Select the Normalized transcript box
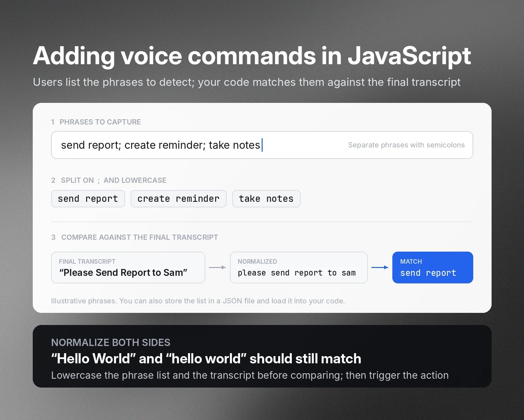524x420 pixels. click(x=299, y=267)
